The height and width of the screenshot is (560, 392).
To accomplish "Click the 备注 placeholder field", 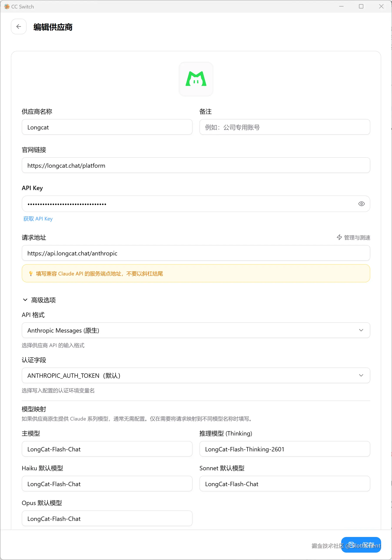I will [284, 127].
